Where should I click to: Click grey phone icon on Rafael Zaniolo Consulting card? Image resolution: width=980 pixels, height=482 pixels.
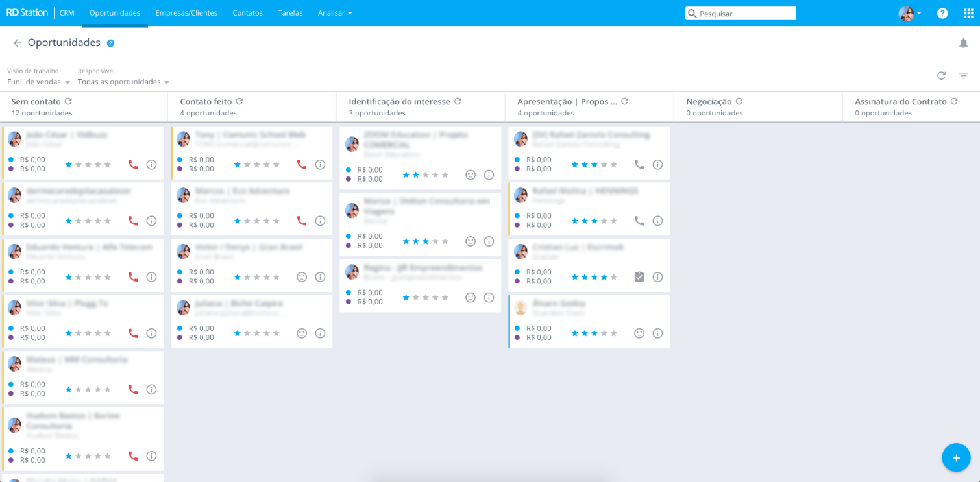pyautogui.click(x=639, y=164)
